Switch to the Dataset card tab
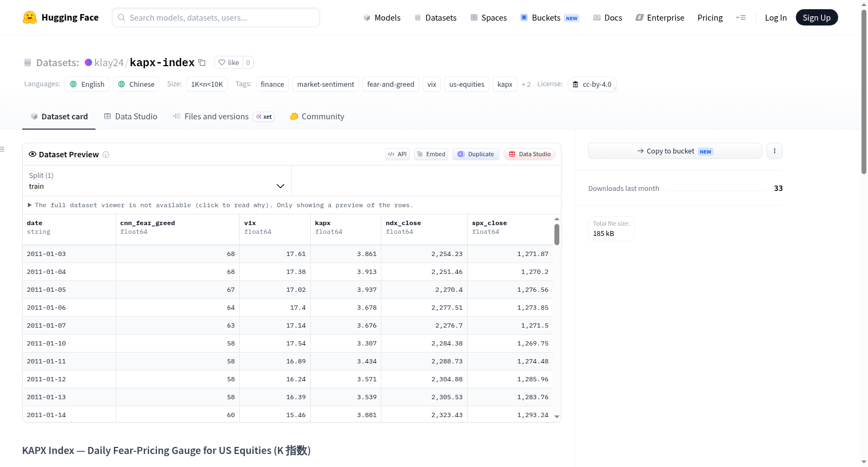 coord(59,116)
